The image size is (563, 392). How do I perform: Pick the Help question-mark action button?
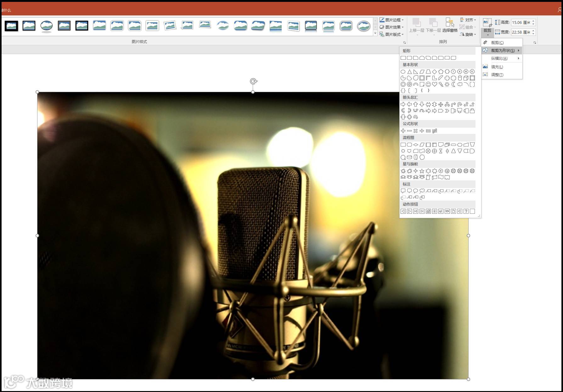pos(466,211)
